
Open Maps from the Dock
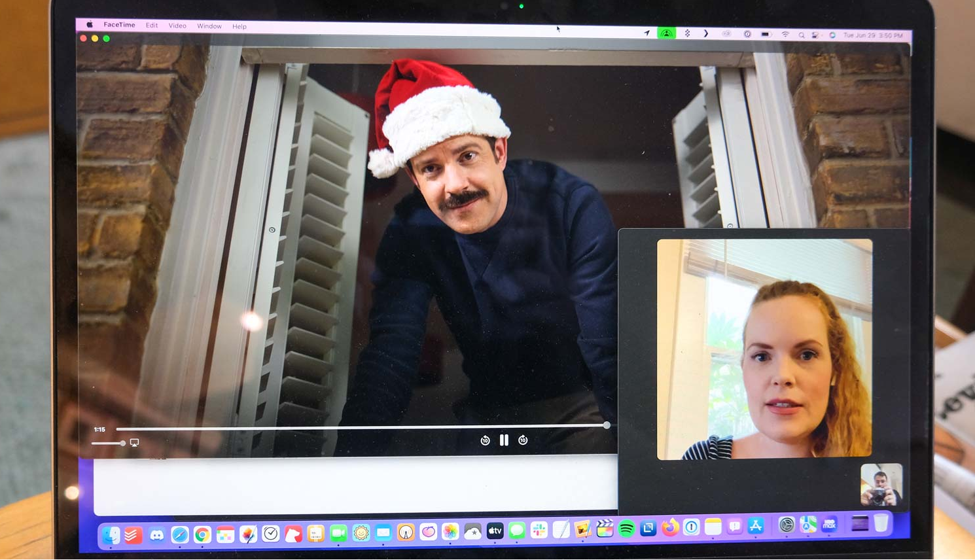tap(808, 525)
